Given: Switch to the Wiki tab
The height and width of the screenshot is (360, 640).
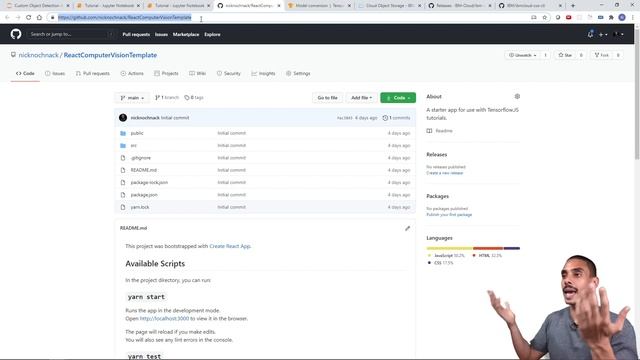Looking at the screenshot, I should [198, 73].
